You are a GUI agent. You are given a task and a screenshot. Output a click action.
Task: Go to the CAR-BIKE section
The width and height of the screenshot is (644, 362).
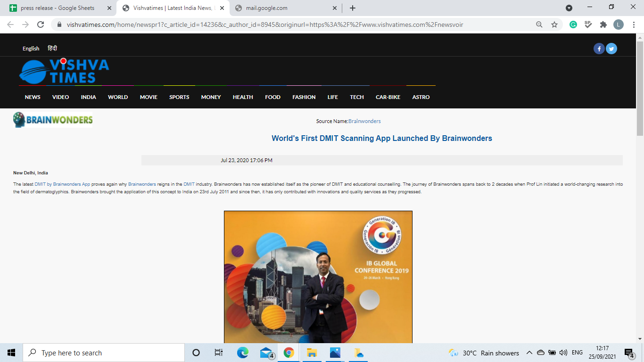(388, 97)
